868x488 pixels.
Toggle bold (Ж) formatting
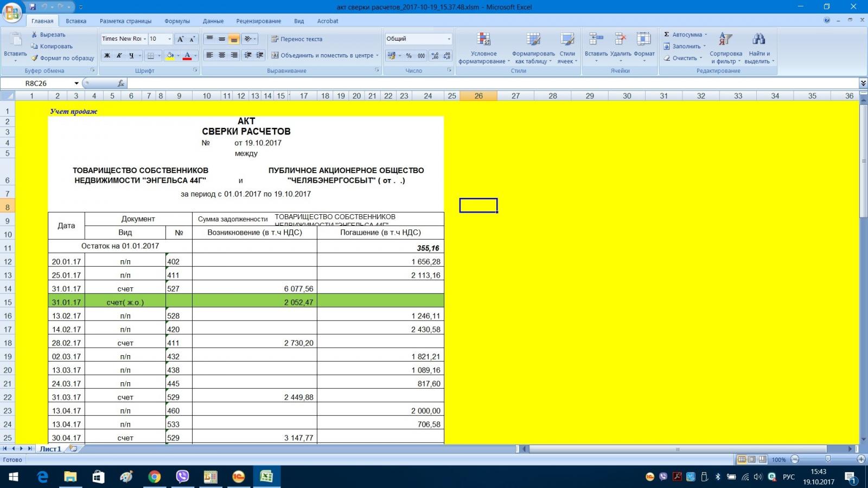[107, 55]
